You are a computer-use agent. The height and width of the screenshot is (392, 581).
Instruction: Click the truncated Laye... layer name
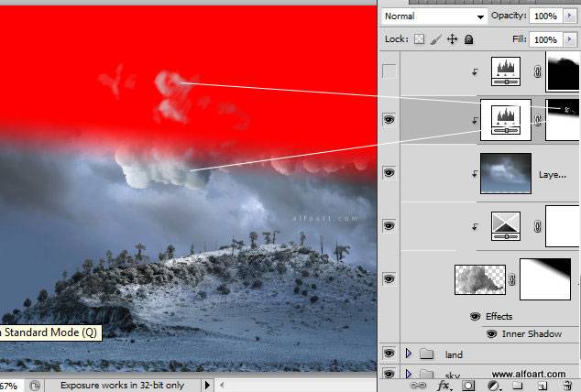(x=552, y=175)
